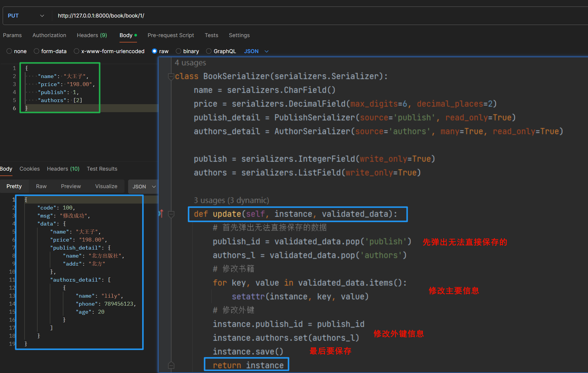
Task: Click the fold end marker beside return instance
Action: click(x=171, y=365)
